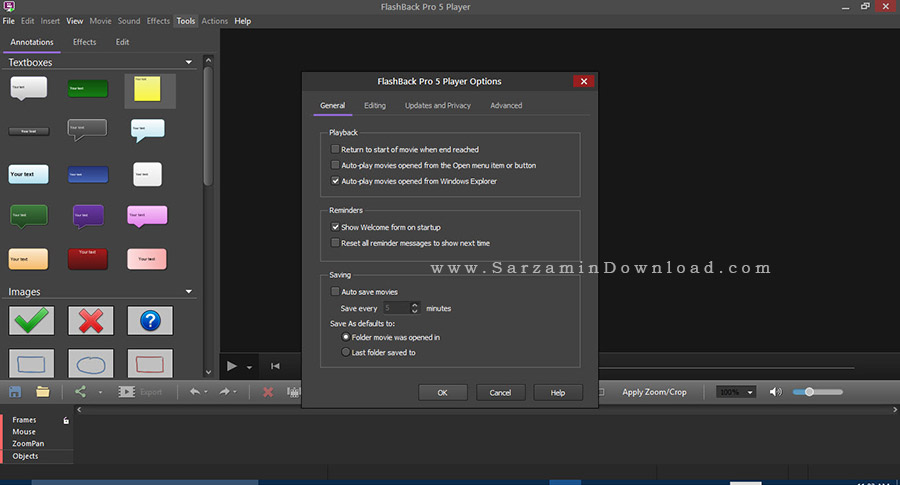Click OK in the Options dialog
900x485 pixels.
click(x=443, y=393)
